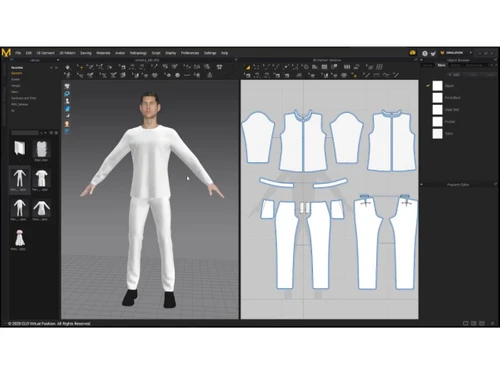Open the Avatar menu
The width and height of the screenshot is (500, 375).
click(x=120, y=53)
